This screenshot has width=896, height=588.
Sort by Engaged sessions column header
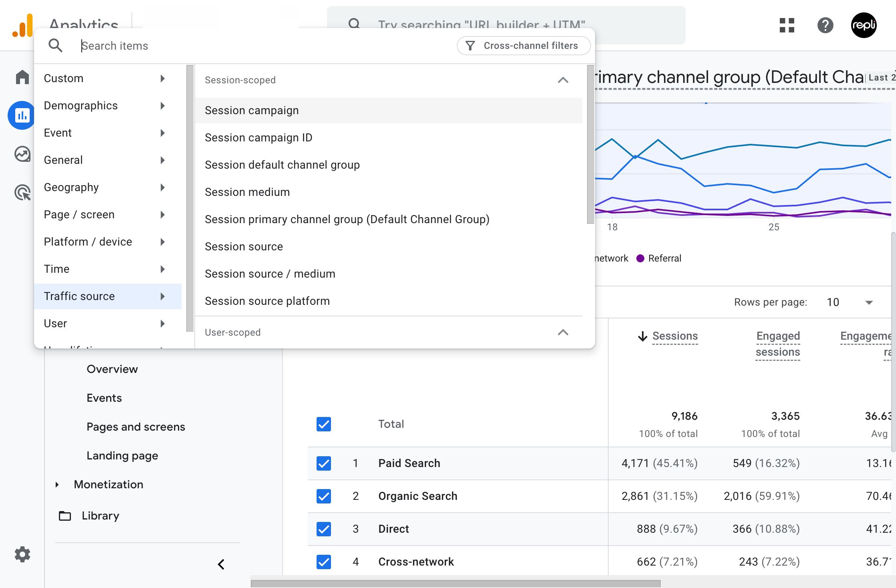[778, 344]
